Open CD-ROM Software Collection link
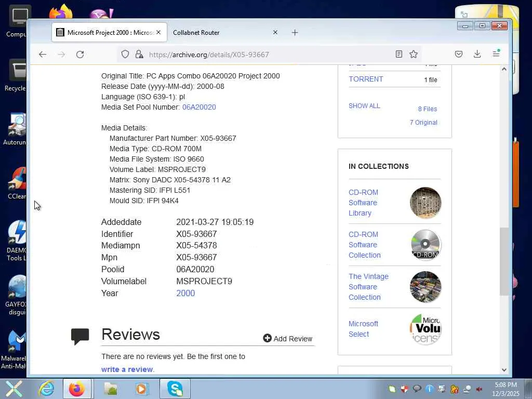 [x=365, y=245]
